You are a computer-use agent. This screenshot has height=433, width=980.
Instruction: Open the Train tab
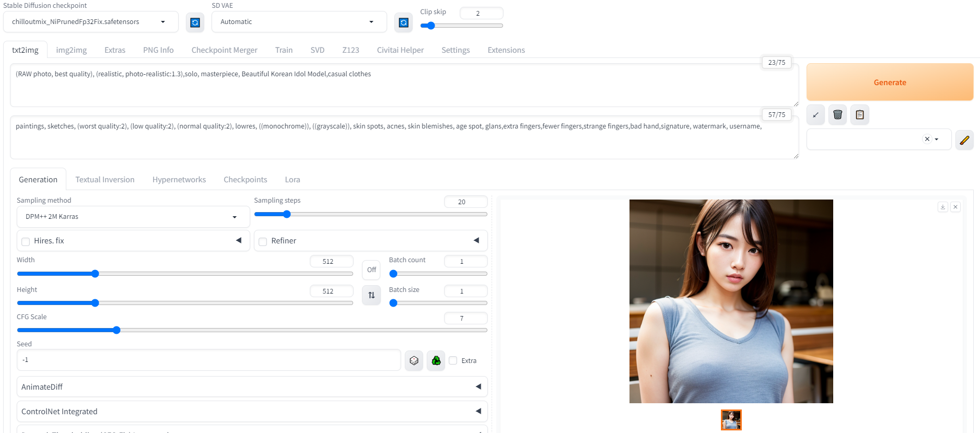tap(284, 50)
